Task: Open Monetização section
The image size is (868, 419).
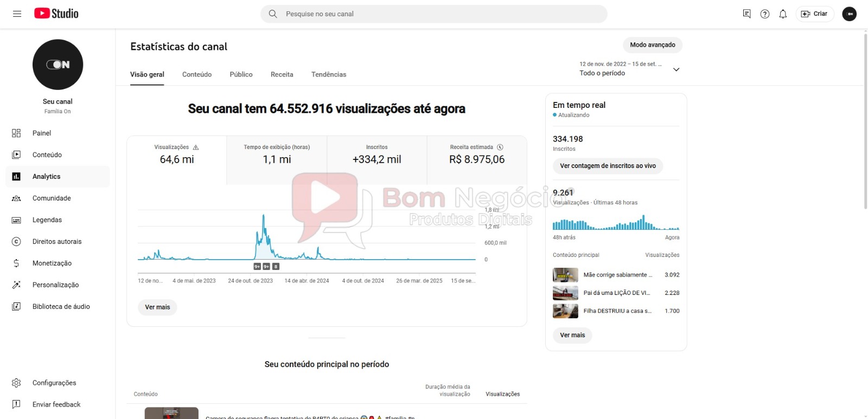Action: coord(58,263)
